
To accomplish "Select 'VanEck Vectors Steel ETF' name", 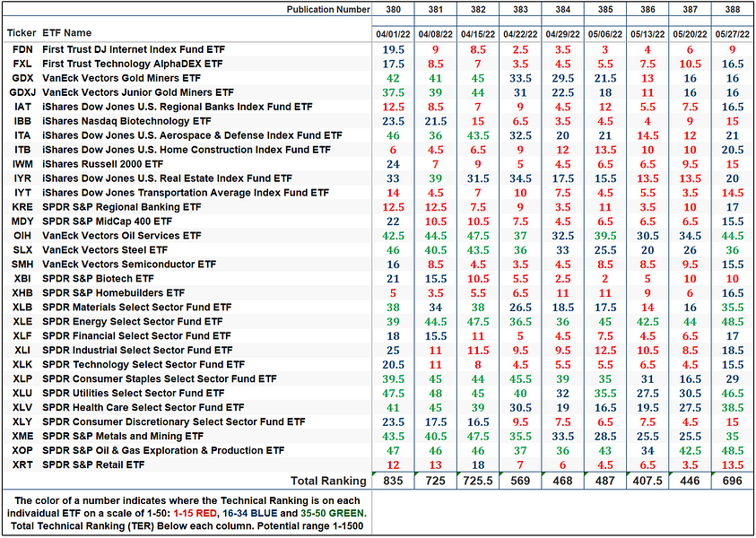I will (105, 249).
